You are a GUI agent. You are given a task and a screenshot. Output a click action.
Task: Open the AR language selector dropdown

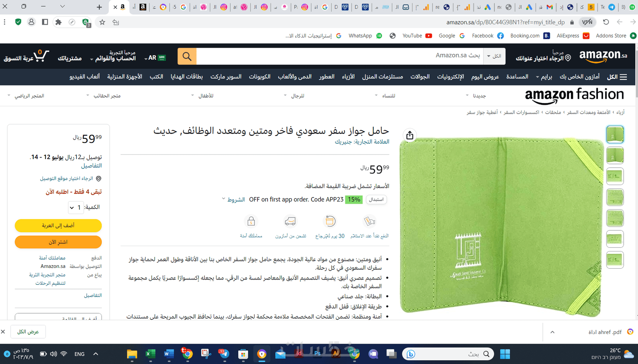click(x=155, y=58)
